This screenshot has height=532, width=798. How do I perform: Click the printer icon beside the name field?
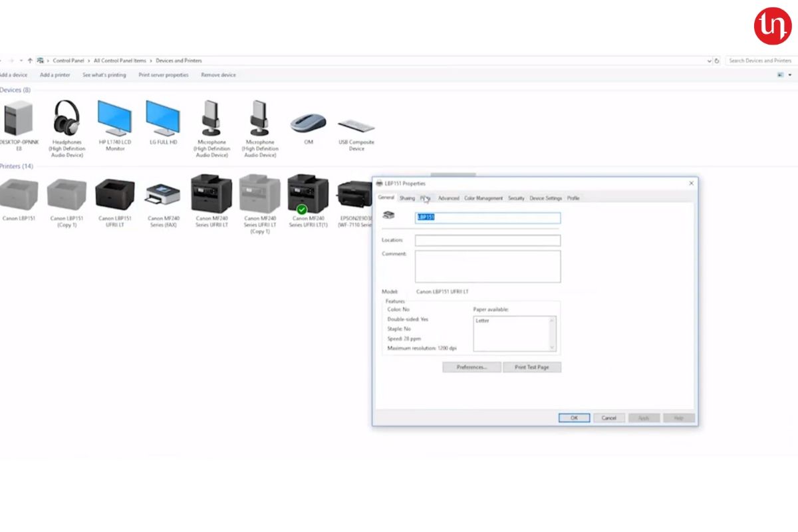(389, 215)
